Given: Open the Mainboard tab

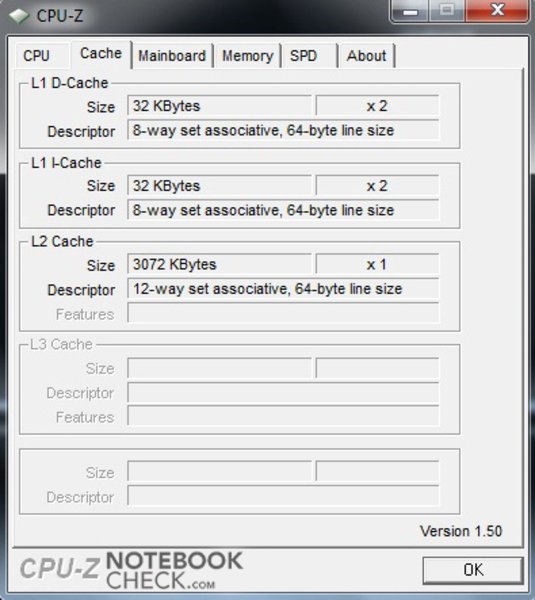Looking at the screenshot, I should pyautogui.click(x=172, y=56).
